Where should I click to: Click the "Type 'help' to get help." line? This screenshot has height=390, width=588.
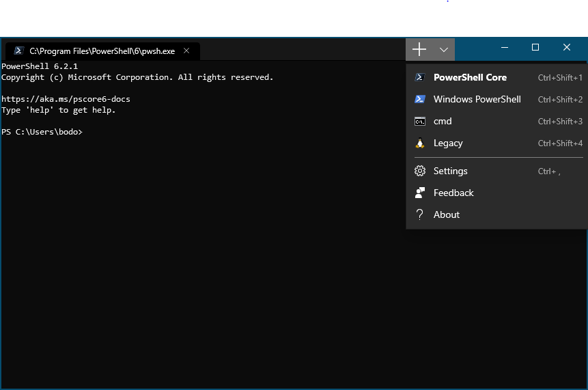(59, 110)
